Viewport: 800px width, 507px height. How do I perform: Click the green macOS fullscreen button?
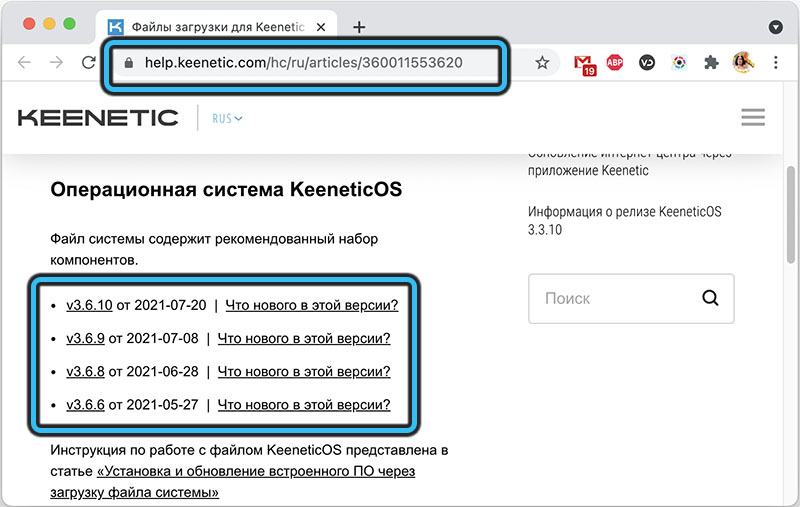tap(69, 23)
